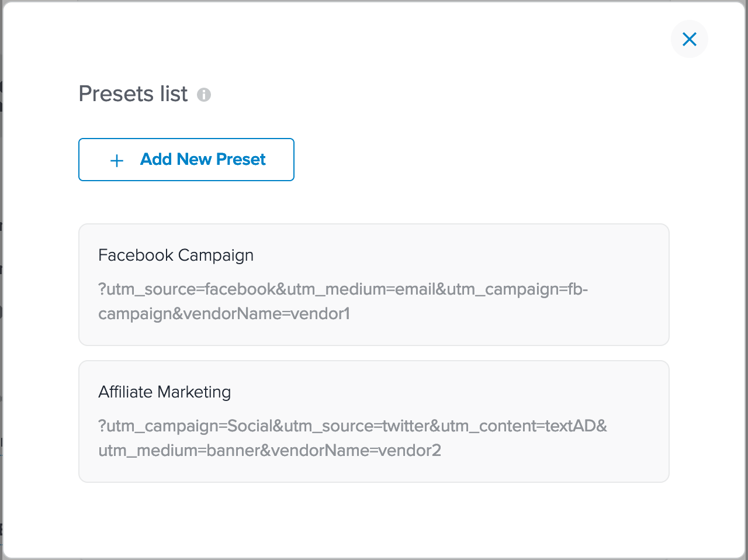Select the Facebook Campaign preset title
Screen dimensions: 748x560
coord(176,255)
